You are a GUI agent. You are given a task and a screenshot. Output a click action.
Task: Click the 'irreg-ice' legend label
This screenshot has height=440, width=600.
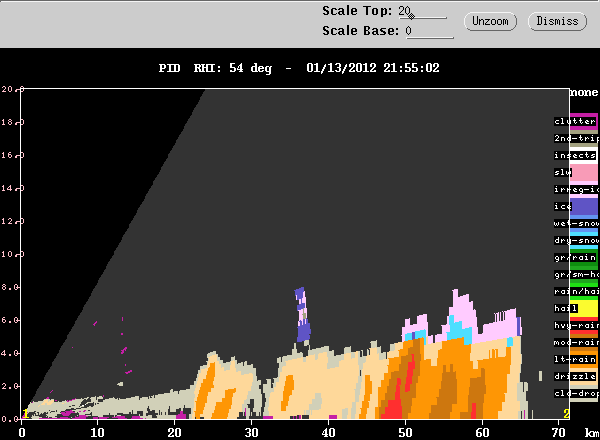577,189
